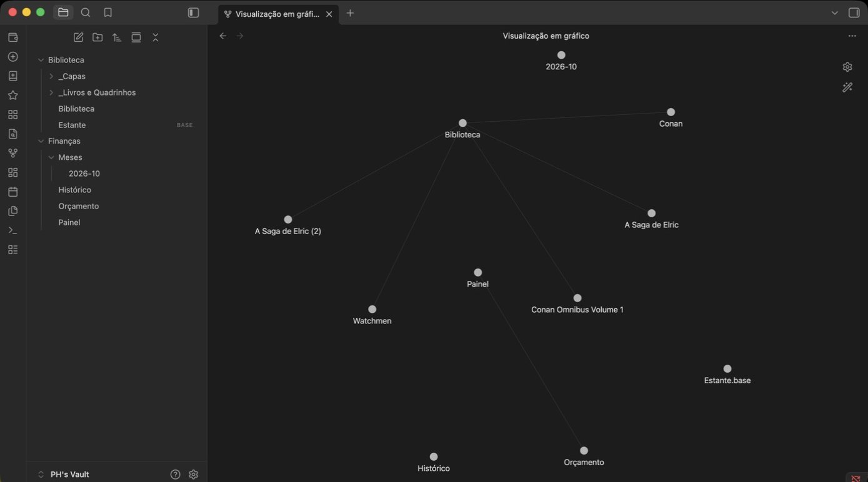Select the A Saga de Elric node without a number
Viewport: 868px width, 482px height.
click(651, 213)
